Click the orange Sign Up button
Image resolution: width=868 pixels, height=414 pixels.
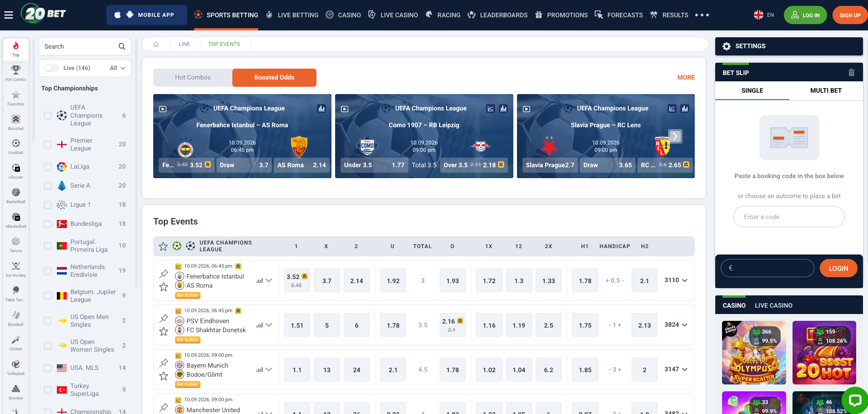pyautogui.click(x=850, y=15)
